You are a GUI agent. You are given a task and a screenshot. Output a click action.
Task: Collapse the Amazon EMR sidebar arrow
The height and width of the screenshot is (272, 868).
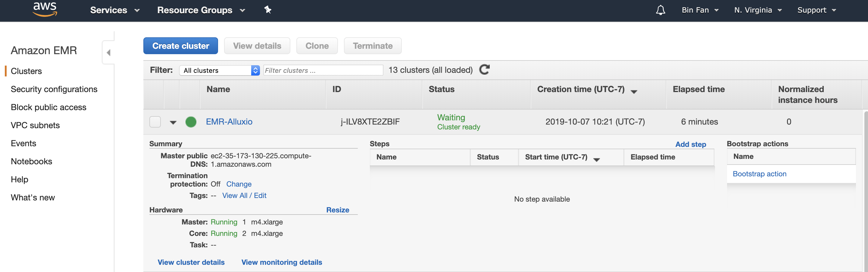click(108, 53)
